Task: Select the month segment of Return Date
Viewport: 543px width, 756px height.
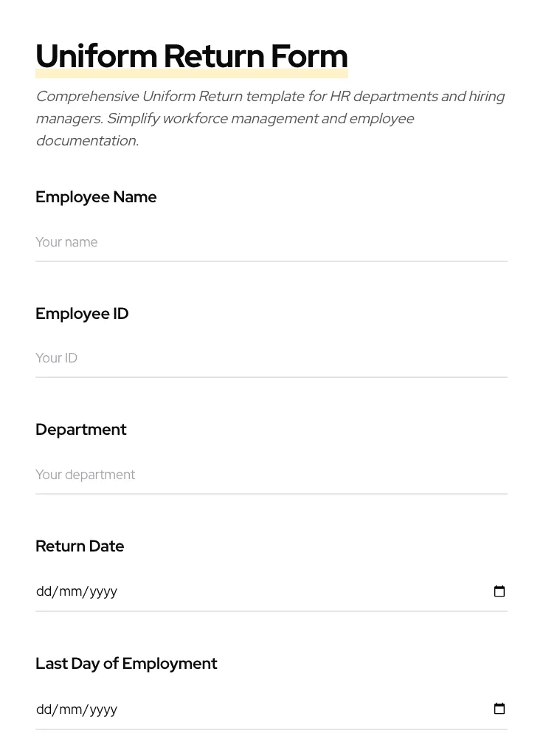Action: pos(71,591)
